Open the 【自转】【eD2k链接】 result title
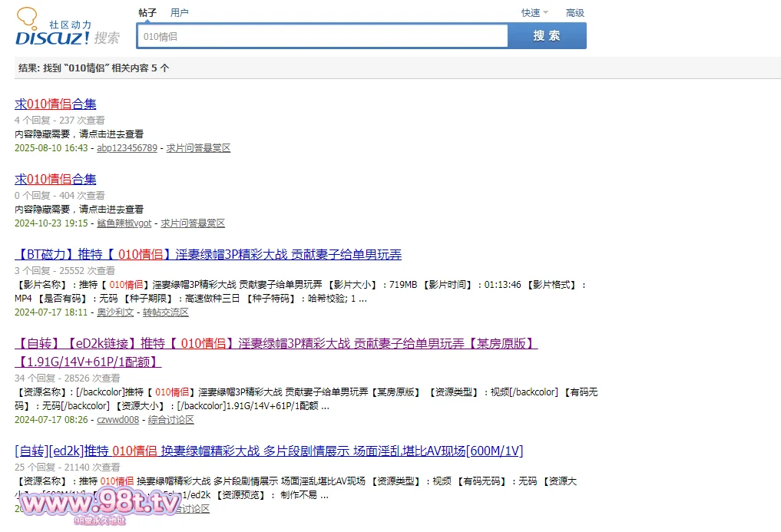The width and height of the screenshot is (781, 532). 276,343
